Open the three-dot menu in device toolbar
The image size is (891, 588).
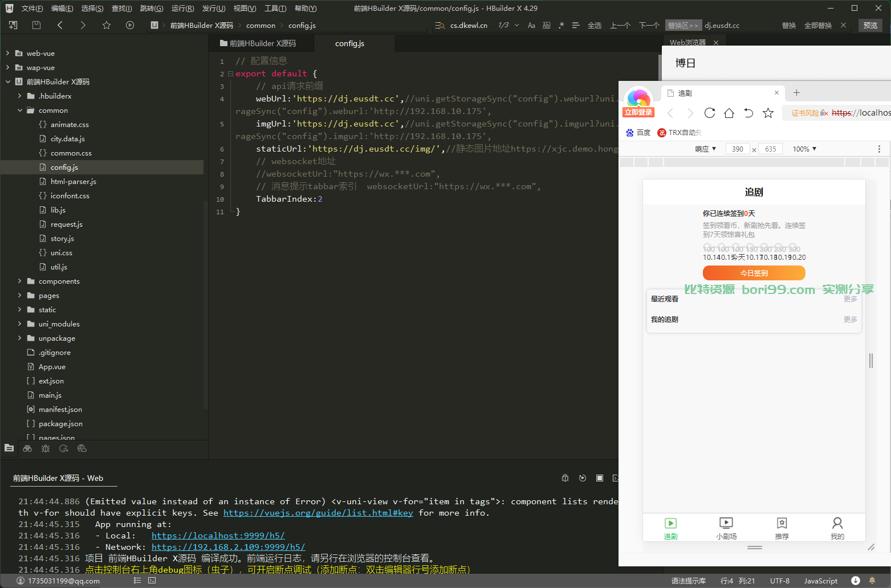879,149
